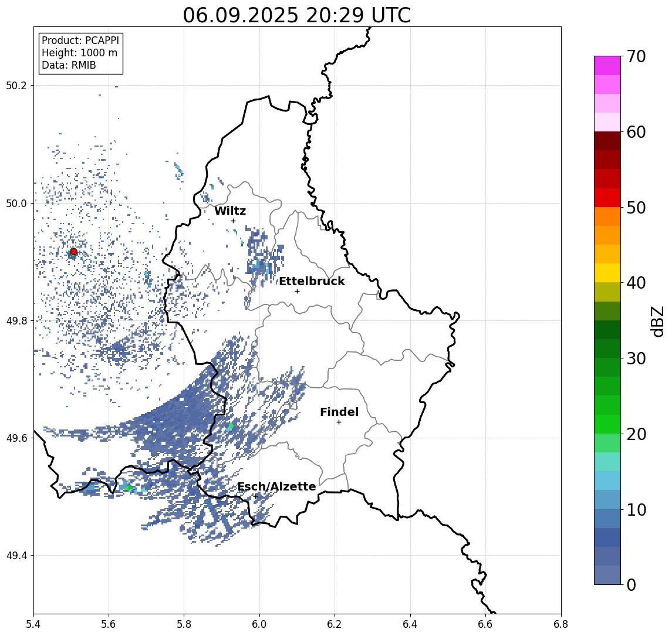Click the orange colorbar segment below 50
Image resolution: width=672 pixels, height=636 pixels.
pos(607,216)
